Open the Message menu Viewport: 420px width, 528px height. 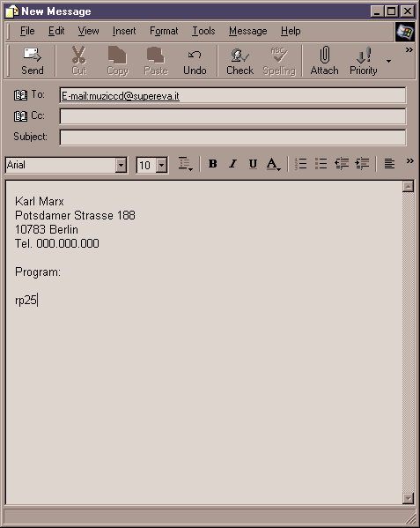tap(247, 31)
